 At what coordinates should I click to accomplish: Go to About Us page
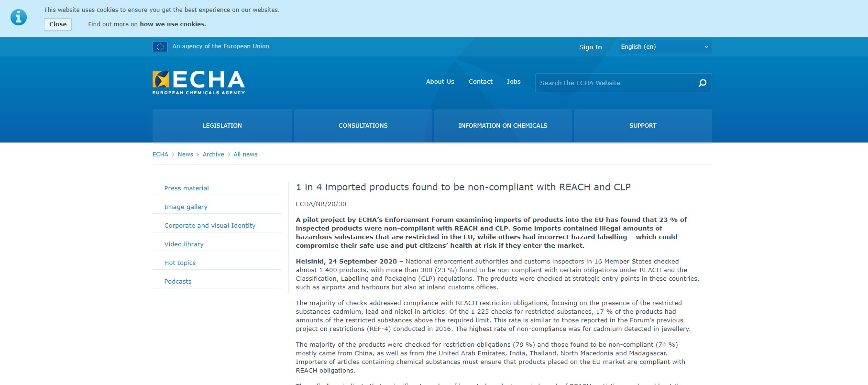pos(440,82)
